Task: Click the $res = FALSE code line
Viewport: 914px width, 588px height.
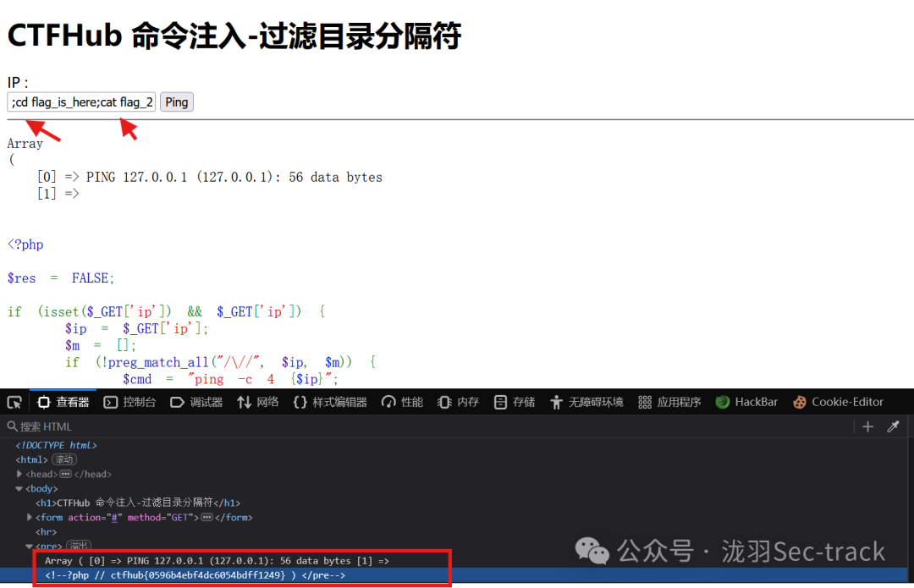Action: pos(61,278)
